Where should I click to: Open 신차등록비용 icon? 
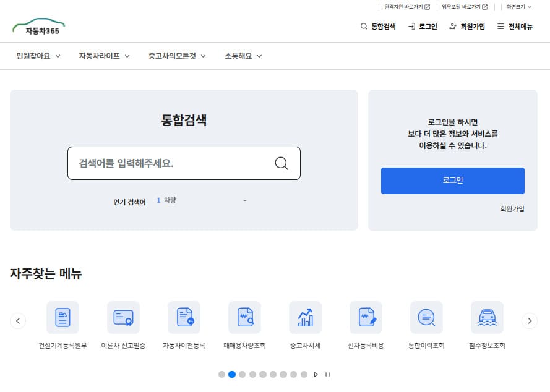click(366, 317)
